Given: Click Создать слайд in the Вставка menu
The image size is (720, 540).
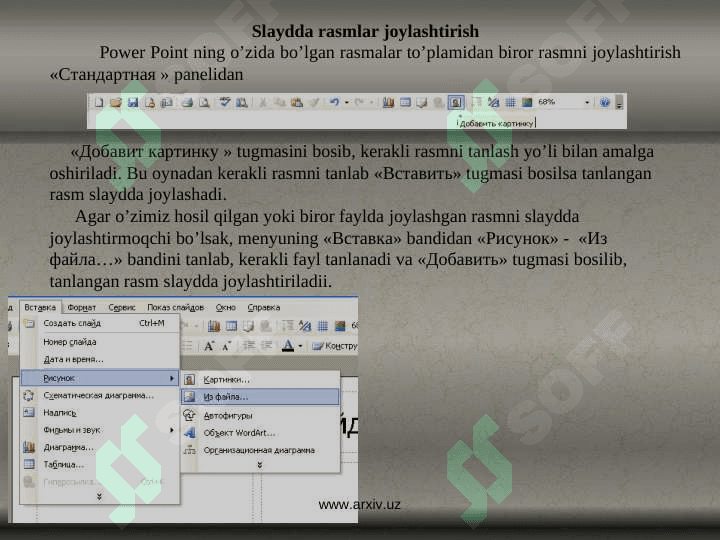Looking at the screenshot, I should [x=72, y=323].
